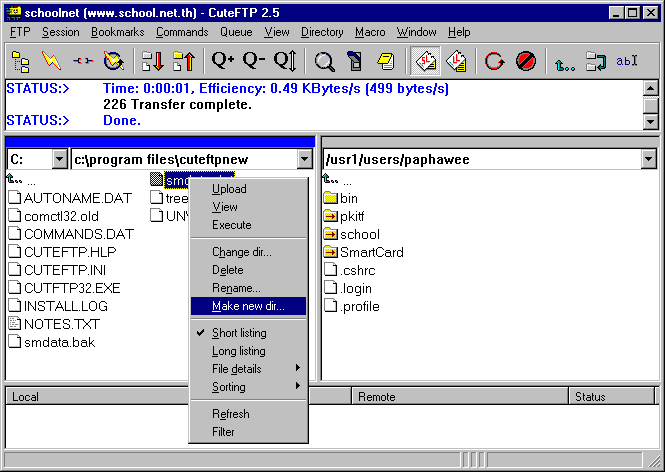The height and width of the screenshot is (472, 665).
Task: Select the .cshrc remote file
Action: [x=349, y=270]
